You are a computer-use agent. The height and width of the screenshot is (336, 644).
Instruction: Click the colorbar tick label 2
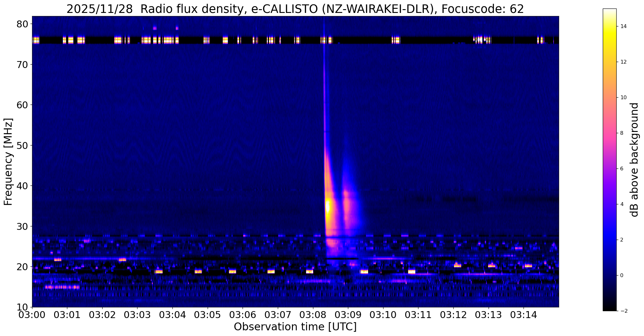tap(621, 240)
